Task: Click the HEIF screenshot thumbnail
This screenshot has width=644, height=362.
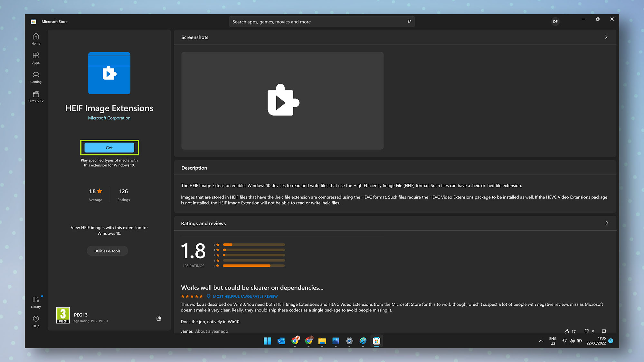Action: [283, 100]
